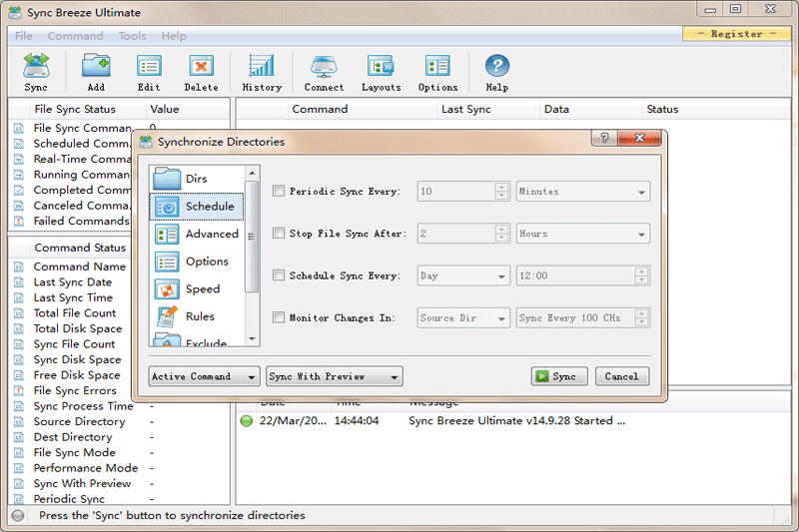Open the History chart icon

tap(262, 66)
